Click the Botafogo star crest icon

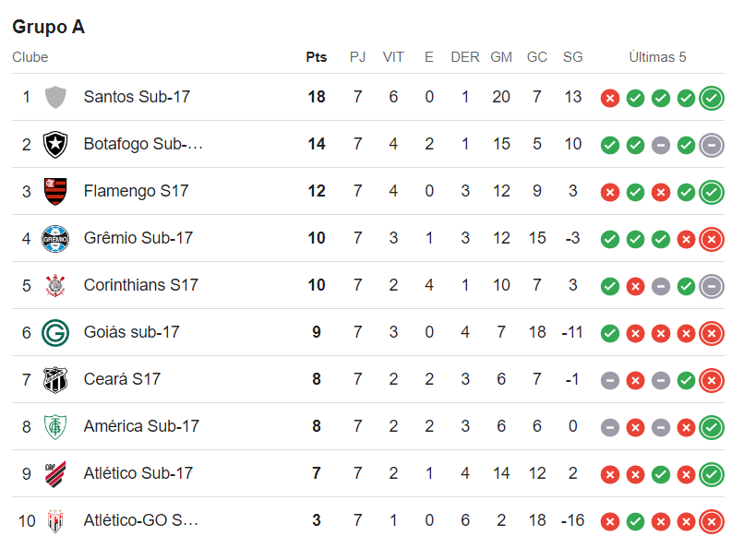point(55,144)
